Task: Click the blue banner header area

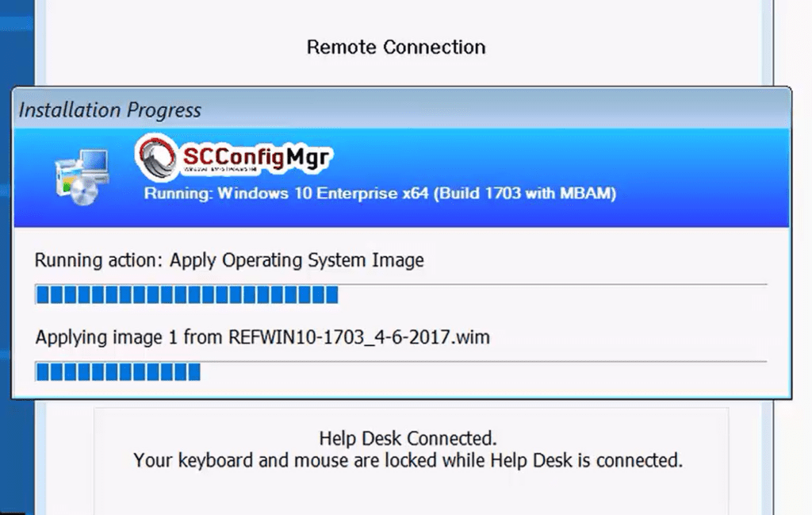Action: coord(401,178)
